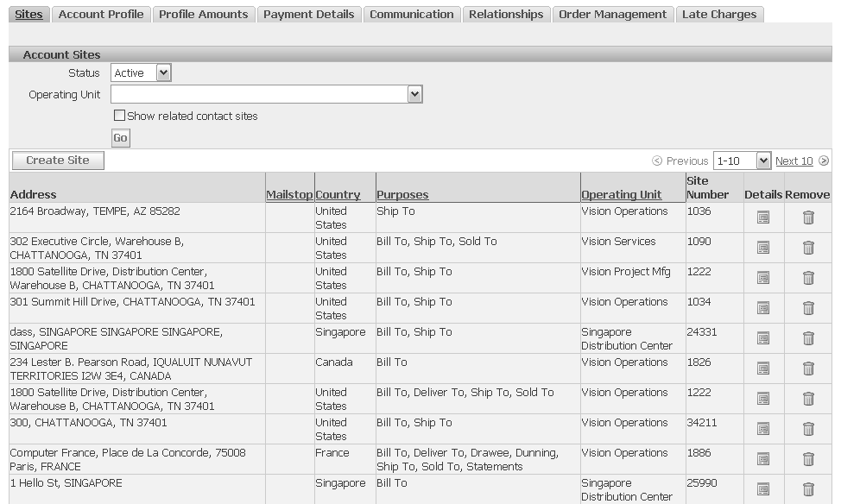Remove site number 1886
This screenshot has width=841, height=504.
coord(808,459)
